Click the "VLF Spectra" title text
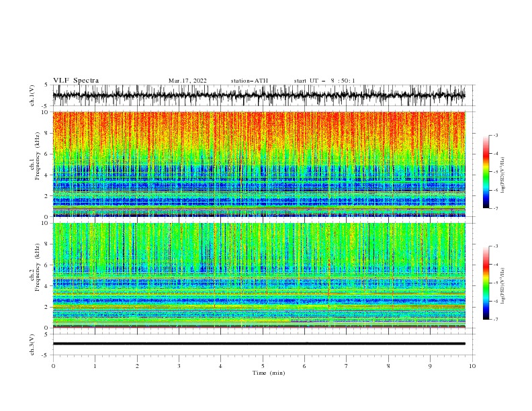This screenshot has width=532, height=411. pyautogui.click(x=76, y=81)
